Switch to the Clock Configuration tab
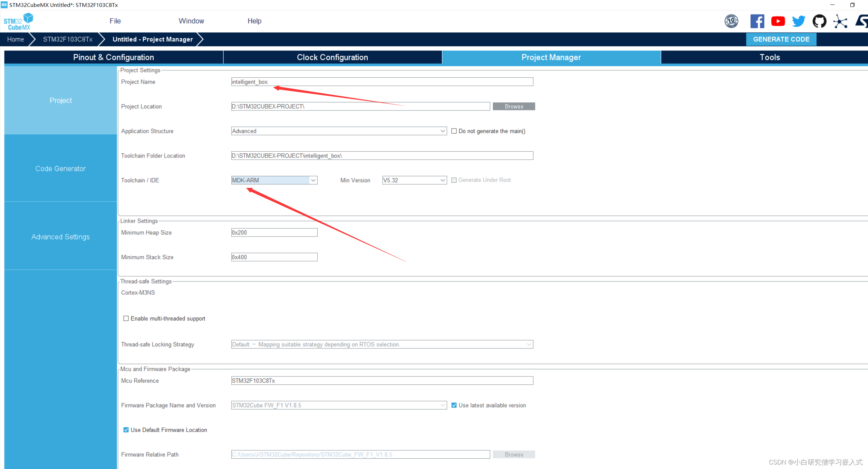 coord(332,57)
